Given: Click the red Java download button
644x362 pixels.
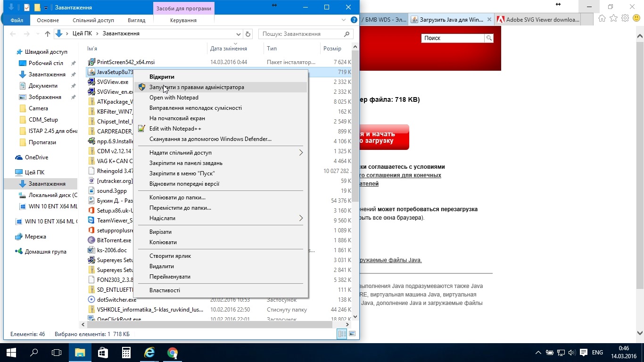Looking at the screenshot, I should pos(384,137).
